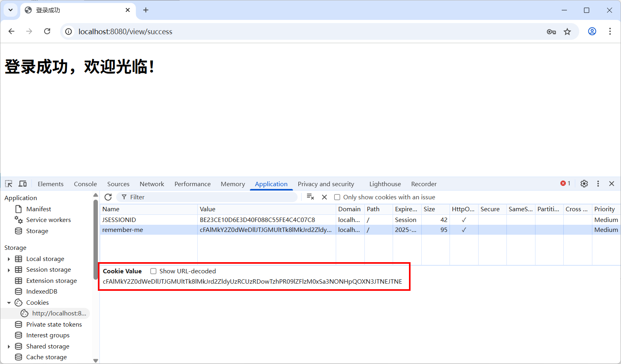Image resolution: width=621 pixels, height=364 pixels.
Task: Activate the inspect element picker
Action: tap(9, 184)
